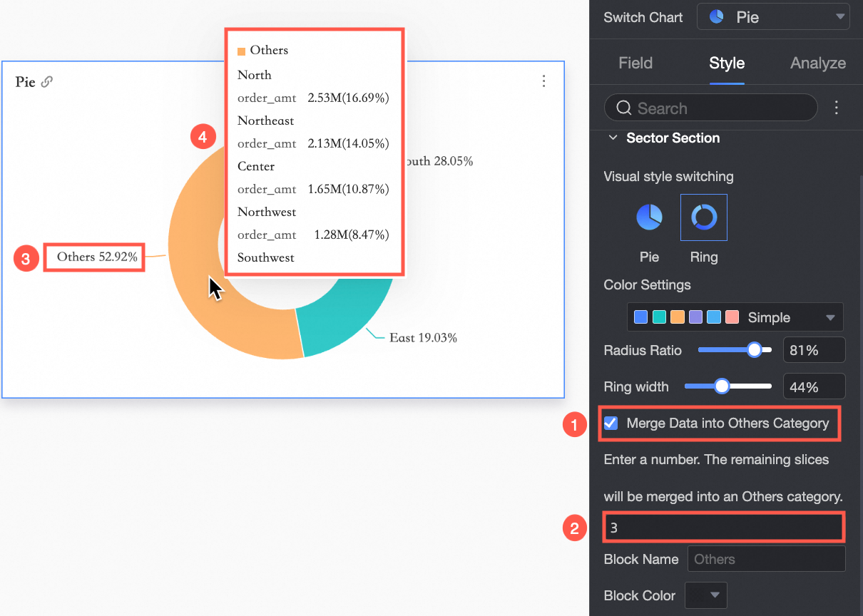Open the style panel more options icon
The height and width of the screenshot is (616, 863).
(x=837, y=108)
